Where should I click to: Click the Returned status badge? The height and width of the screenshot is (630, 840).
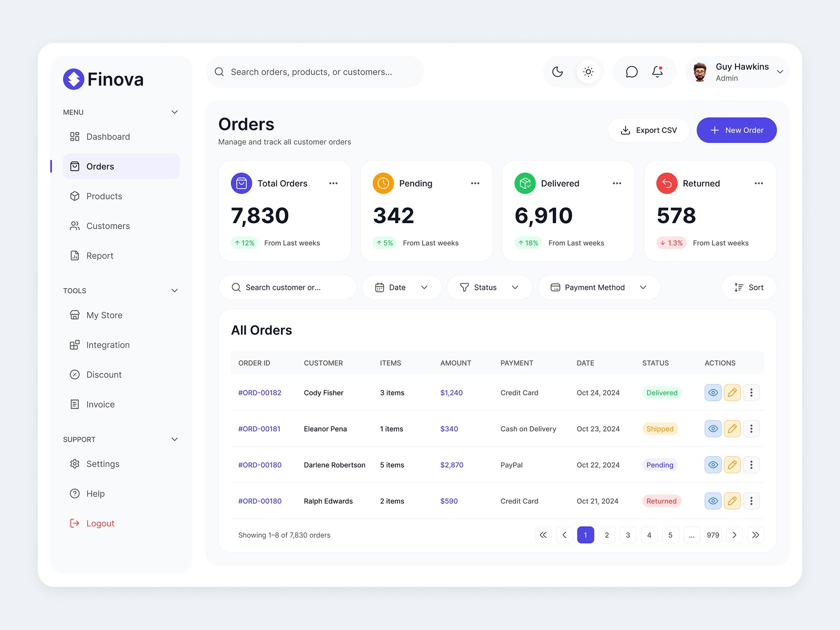pyautogui.click(x=661, y=501)
